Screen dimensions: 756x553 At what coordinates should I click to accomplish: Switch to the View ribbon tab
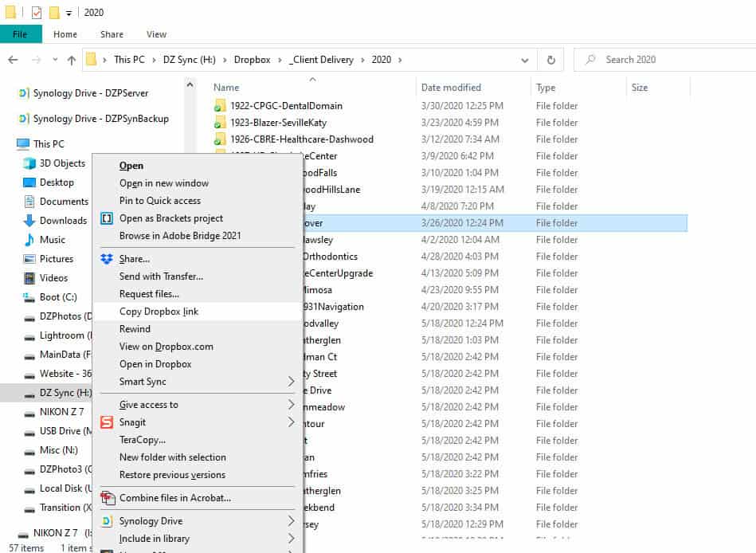(156, 34)
